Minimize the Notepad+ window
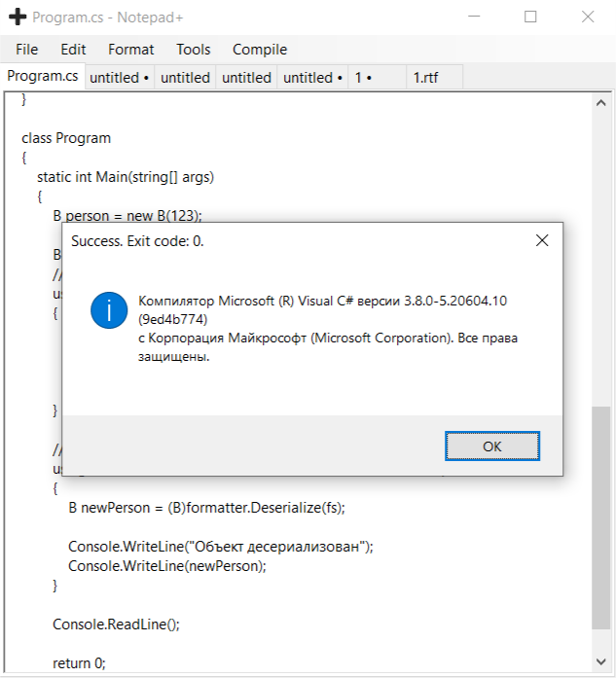The height and width of the screenshot is (678, 616). coord(474,18)
